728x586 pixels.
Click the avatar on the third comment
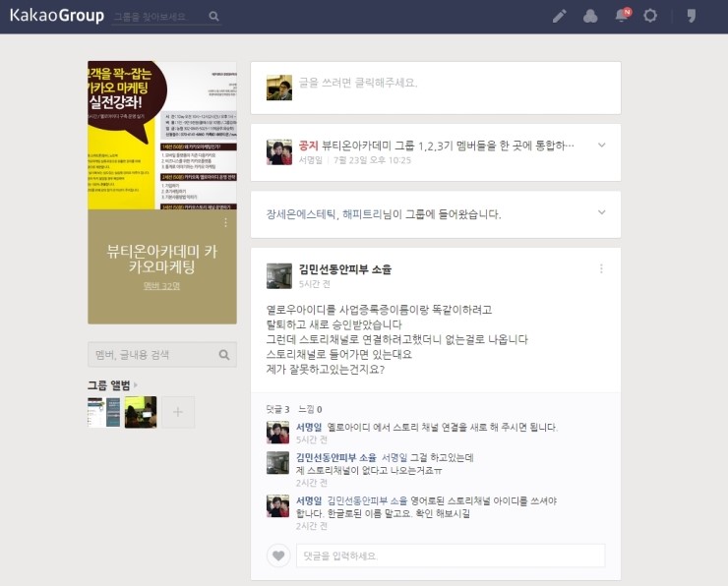[x=277, y=506]
